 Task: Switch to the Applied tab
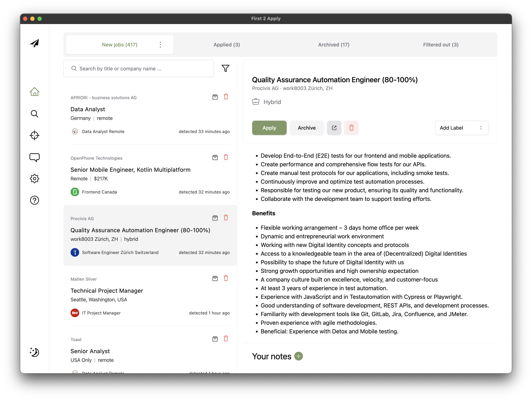(x=226, y=44)
